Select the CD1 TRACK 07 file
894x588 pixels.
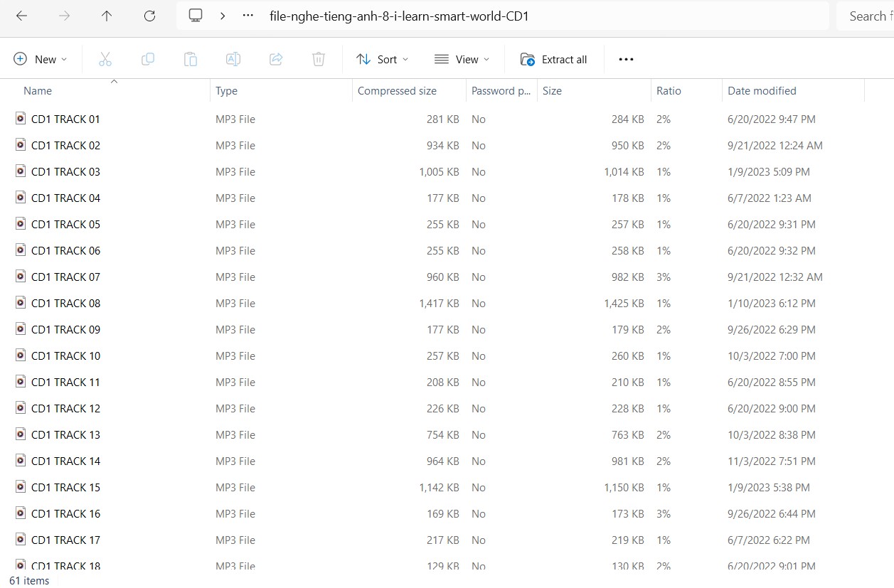coord(65,277)
